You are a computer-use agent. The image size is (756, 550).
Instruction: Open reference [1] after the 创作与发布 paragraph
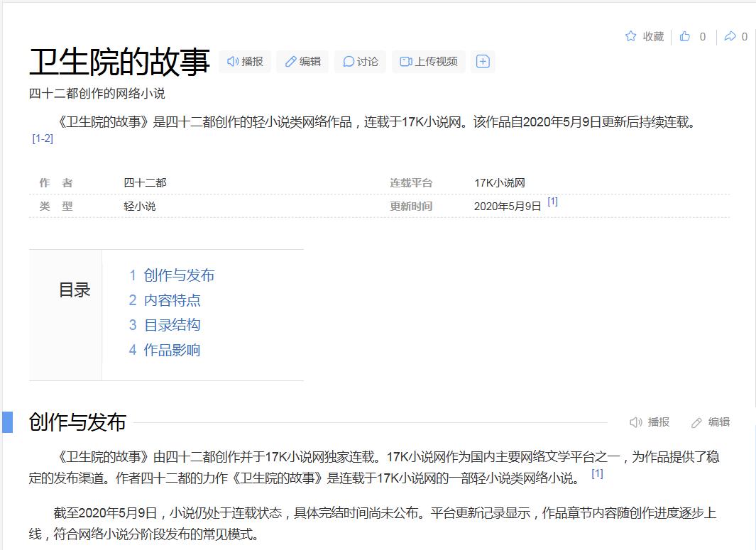coord(597,473)
